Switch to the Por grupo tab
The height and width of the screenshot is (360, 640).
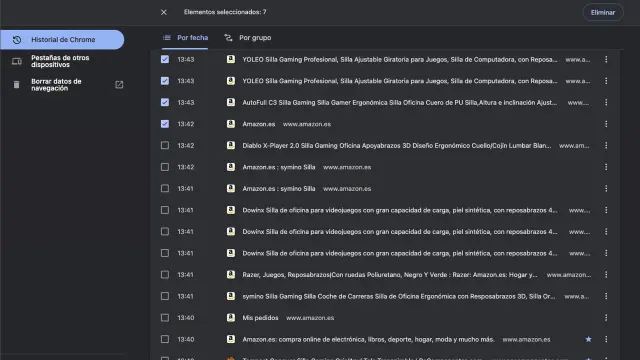[x=247, y=38]
